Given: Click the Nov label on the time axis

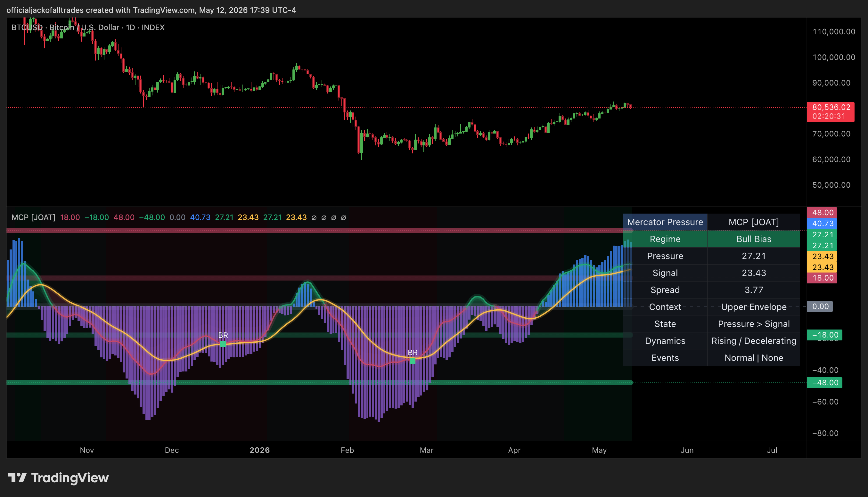Looking at the screenshot, I should 87,450.
